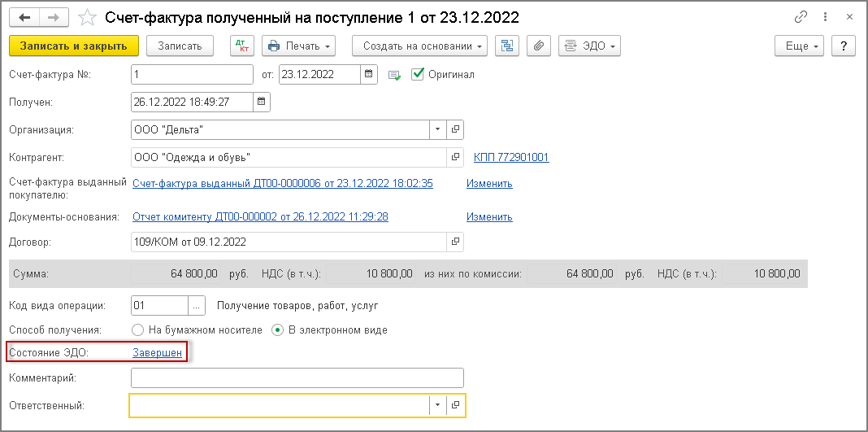Open calendar for Получен date field
Screen dimensions: 868x432
coord(261,102)
